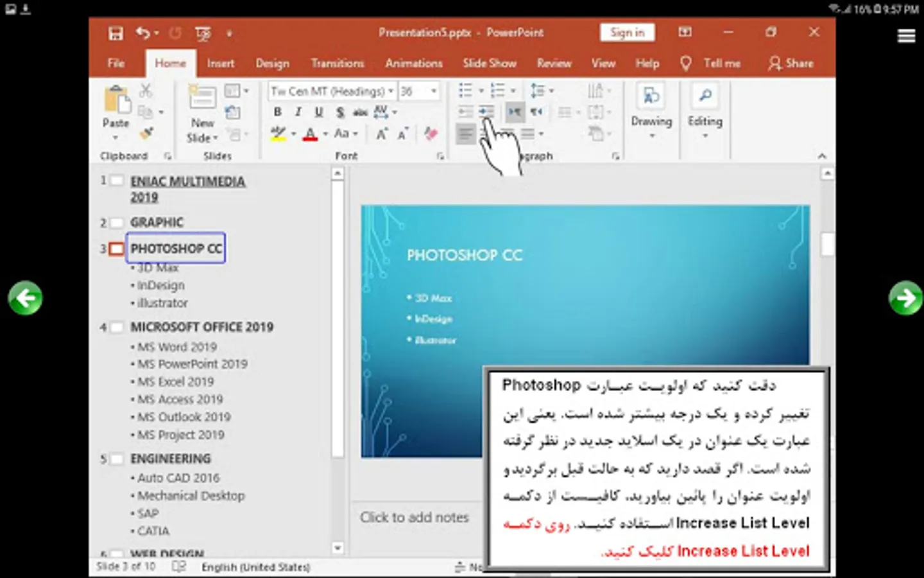Click the spell check icon in status bar
This screenshot has height=578, width=924.
coord(179,566)
